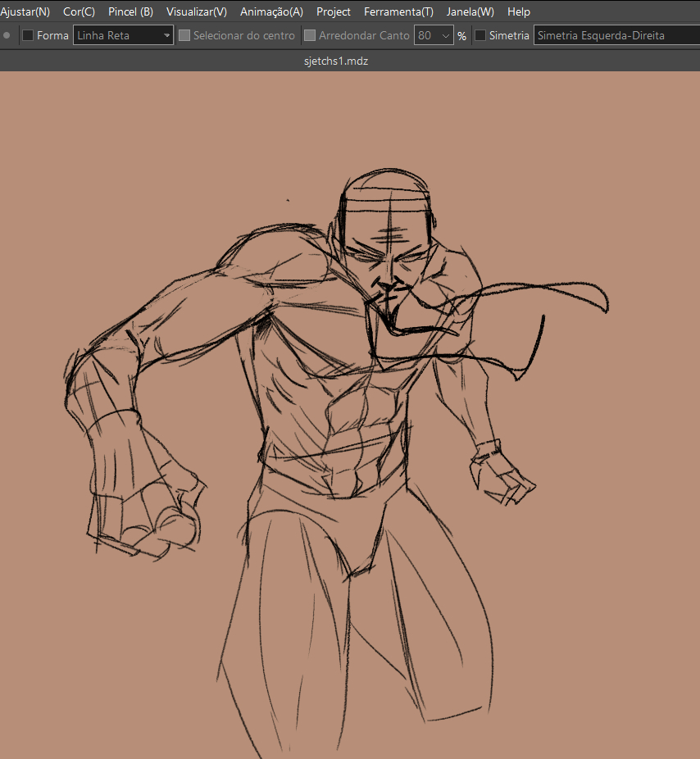Open the Janela(W) menu
700x759 pixels.
tap(470, 11)
